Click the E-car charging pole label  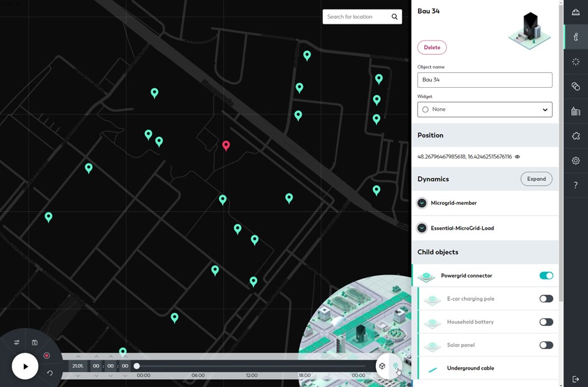pos(470,299)
